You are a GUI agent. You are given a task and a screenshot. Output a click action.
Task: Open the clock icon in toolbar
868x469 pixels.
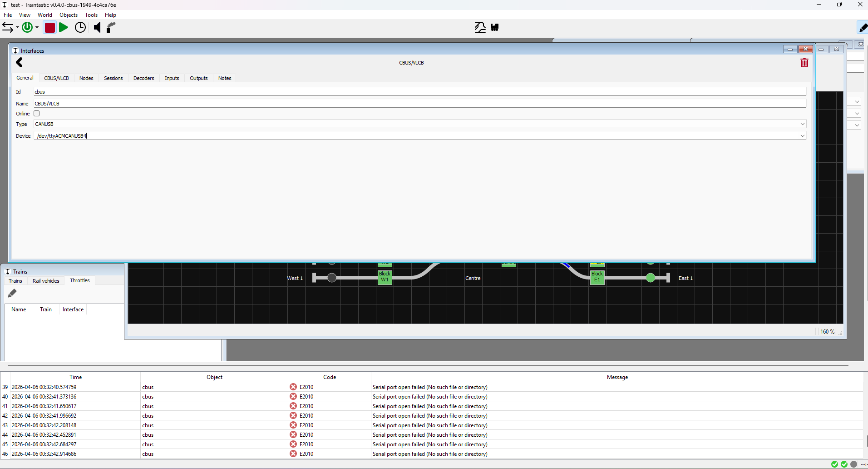tap(80, 28)
